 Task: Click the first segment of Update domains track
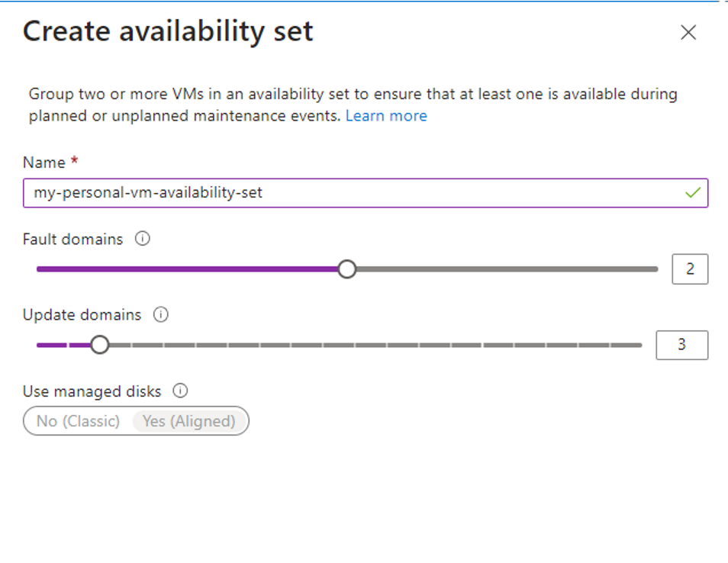pyautogui.click(x=52, y=345)
